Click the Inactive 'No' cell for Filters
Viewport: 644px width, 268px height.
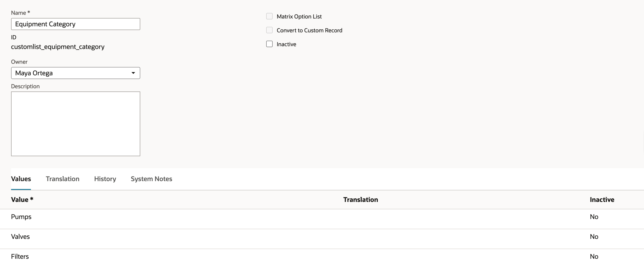tap(594, 256)
